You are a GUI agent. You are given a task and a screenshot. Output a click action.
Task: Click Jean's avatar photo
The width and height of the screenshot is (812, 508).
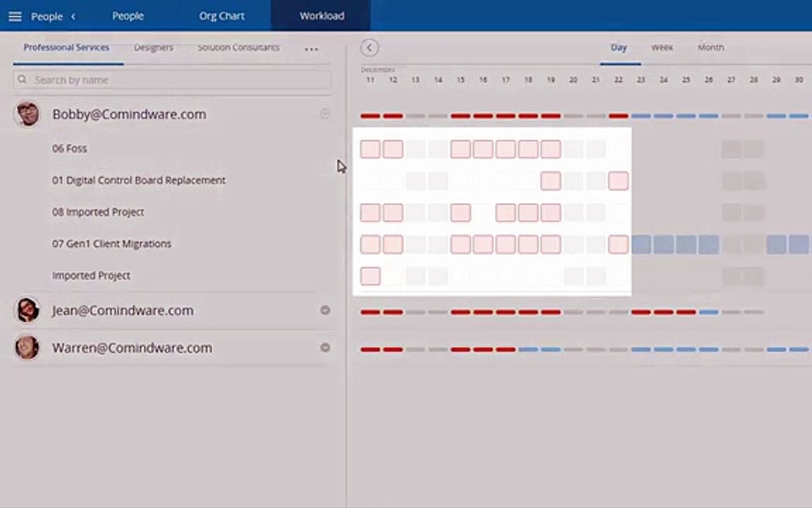tap(27, 310)
